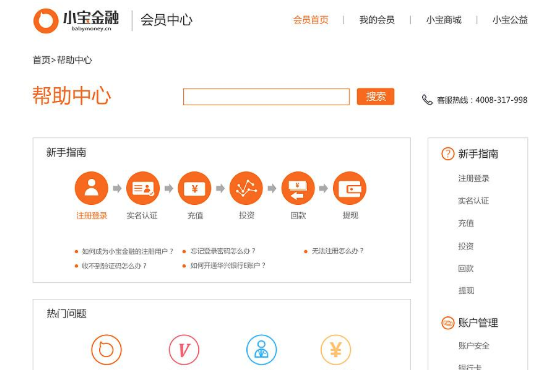This screenshot has height=370, width=546.
Task: Open sidebar heading 新手指南
Action: [x=478, y=154]
